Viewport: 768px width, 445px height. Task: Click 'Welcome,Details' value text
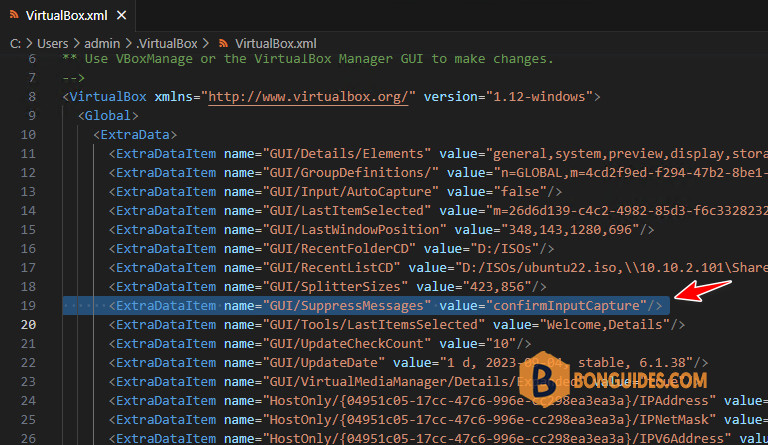604,325
